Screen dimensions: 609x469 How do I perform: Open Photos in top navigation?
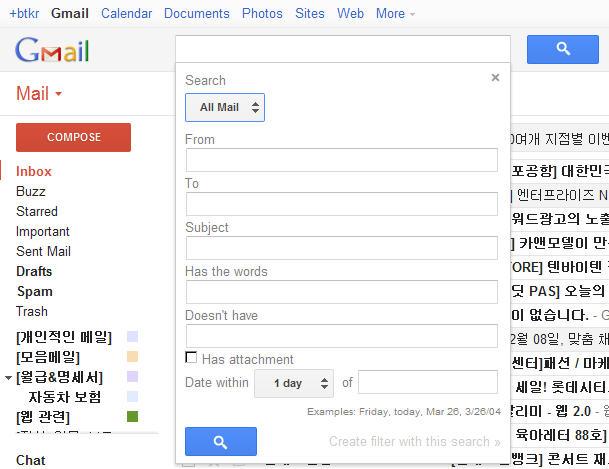262,14
